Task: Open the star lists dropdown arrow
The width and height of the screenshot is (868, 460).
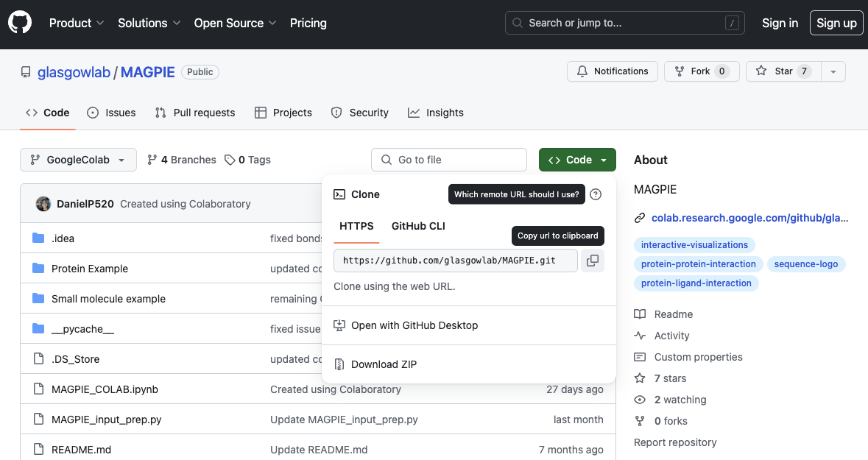Action: tap(833, 71)
